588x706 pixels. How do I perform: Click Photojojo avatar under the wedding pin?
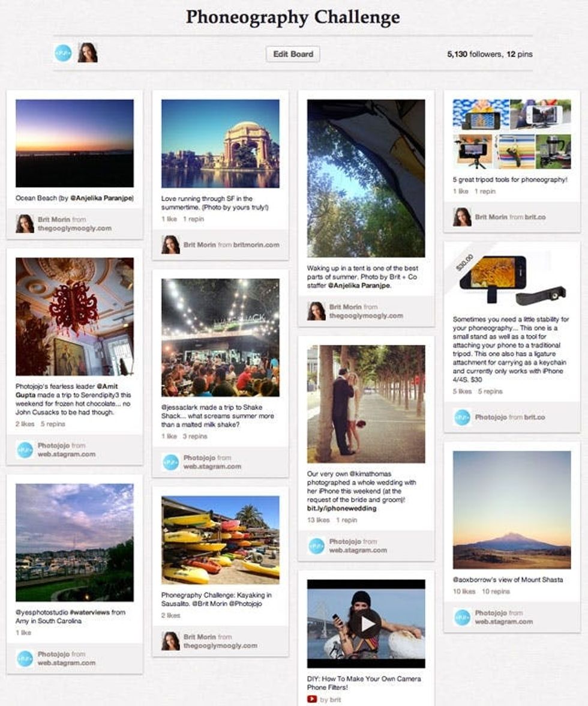click(x=316, y=546)
